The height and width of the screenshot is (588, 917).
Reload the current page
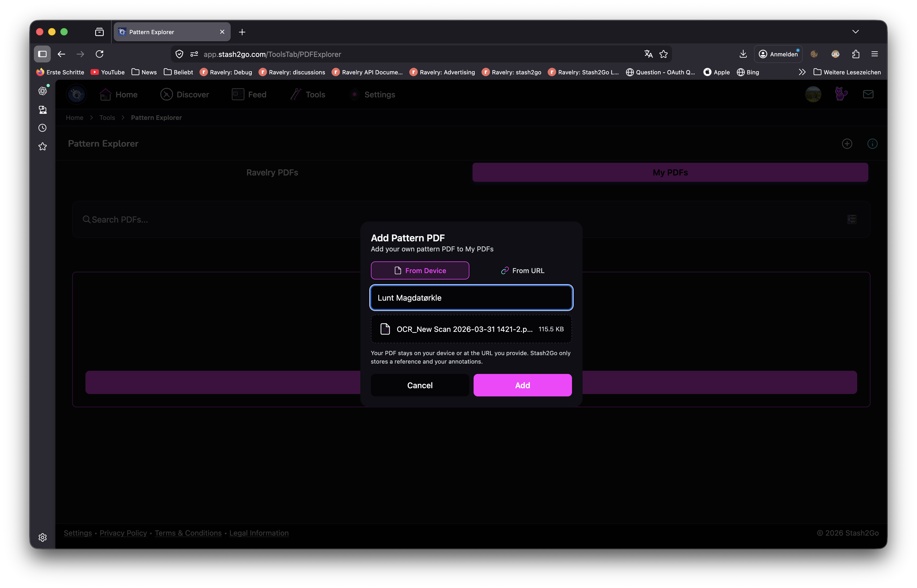[100, 54]
